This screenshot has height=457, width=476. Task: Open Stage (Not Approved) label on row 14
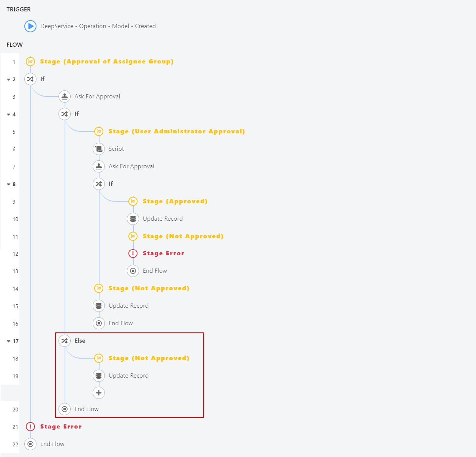tap(149, 288)
